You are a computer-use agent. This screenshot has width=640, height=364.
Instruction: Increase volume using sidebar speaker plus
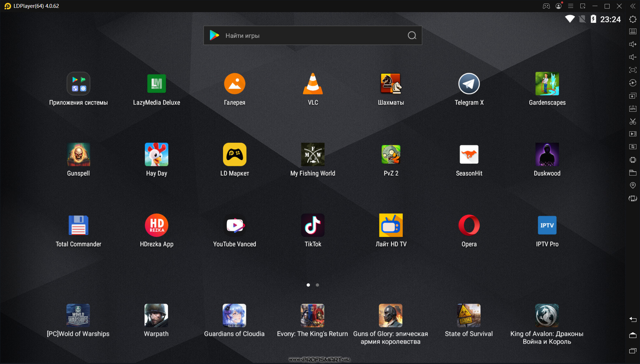tap(632, 44)
